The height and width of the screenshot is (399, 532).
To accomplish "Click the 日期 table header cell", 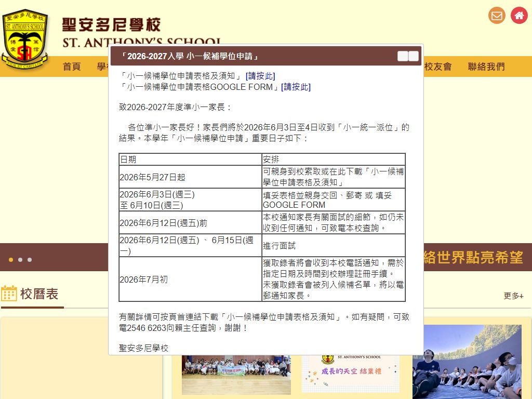I will [x=190, y=159].
